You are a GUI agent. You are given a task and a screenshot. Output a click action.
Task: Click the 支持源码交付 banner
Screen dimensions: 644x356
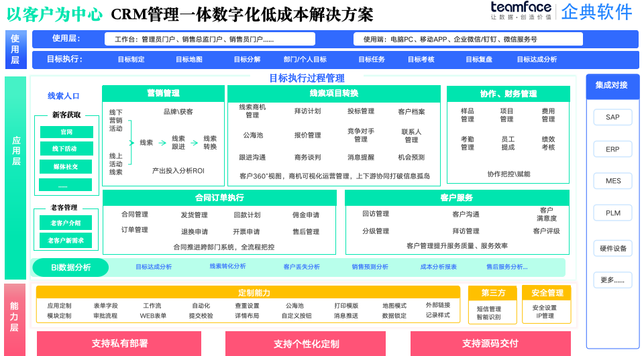(490, 344)
